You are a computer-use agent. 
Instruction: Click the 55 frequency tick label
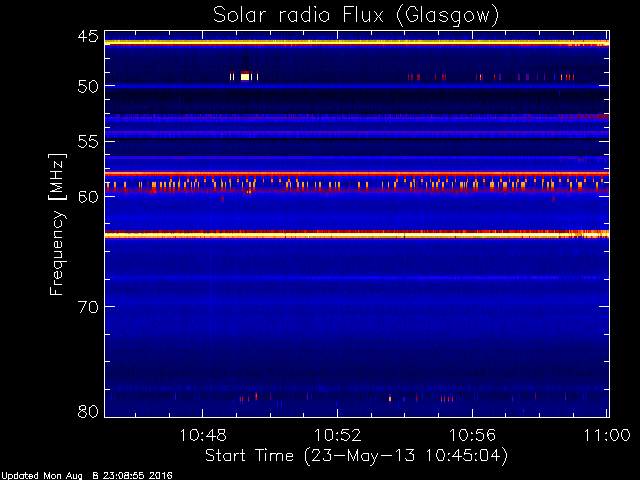point(88,142)
